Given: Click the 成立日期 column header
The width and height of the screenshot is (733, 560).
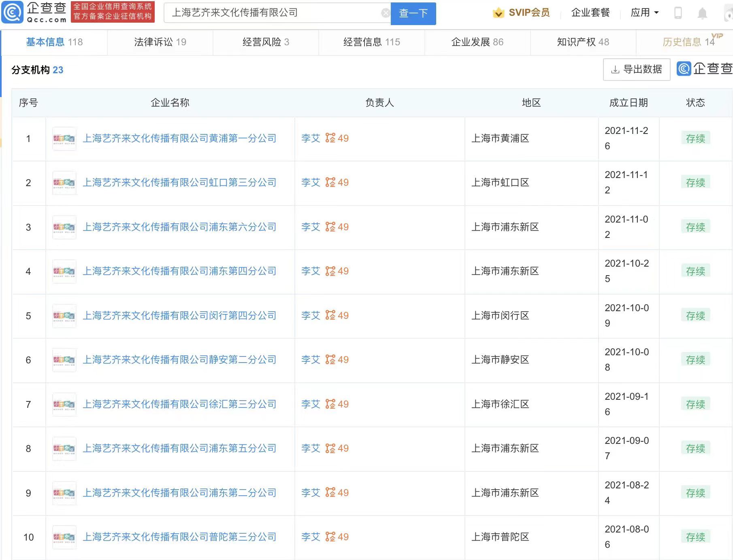Looking at the screenshot, I should tap(629, 103).
